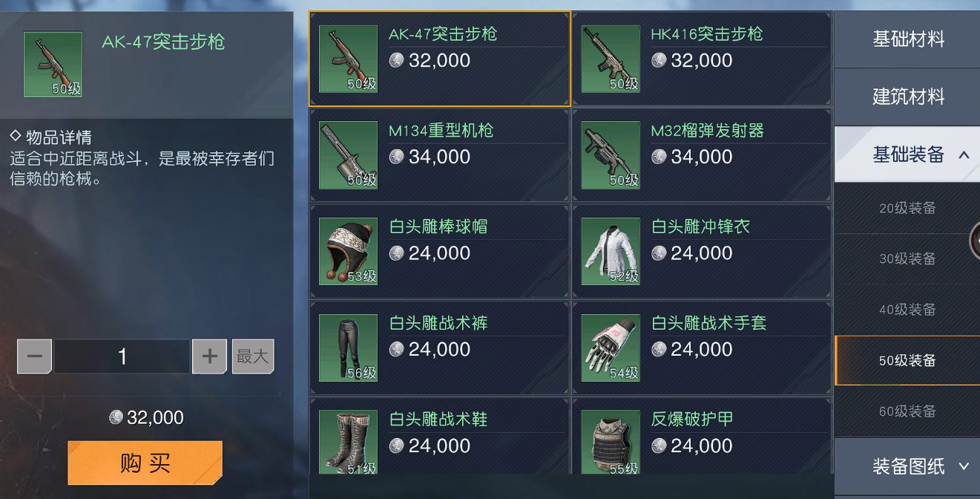The height and width of the screenshot is (499, 980).
Task: Select the 反爆破护甲 armor vest icon
Action: [611, 443]
